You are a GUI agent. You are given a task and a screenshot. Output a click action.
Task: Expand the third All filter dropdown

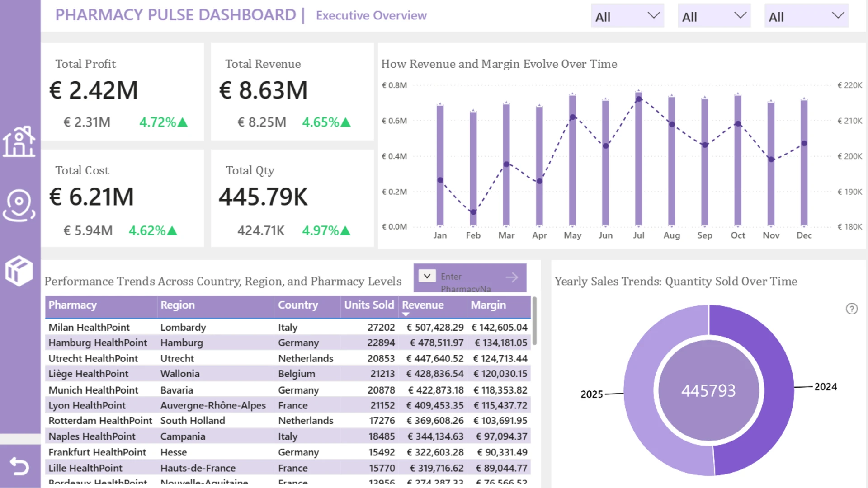tap(806, 16)
